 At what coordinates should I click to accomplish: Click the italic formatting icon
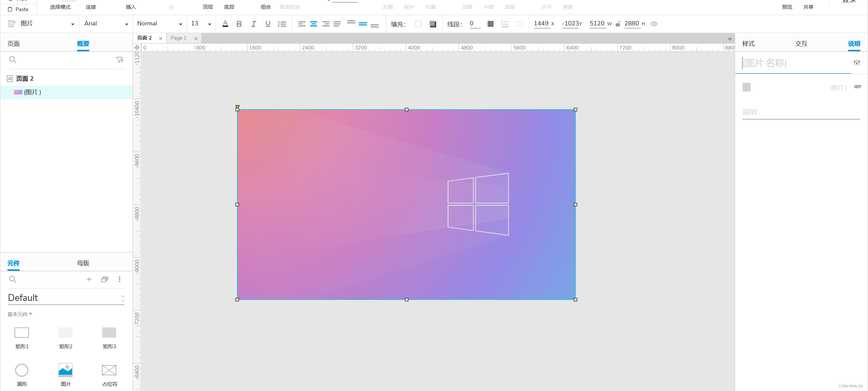[x=254, y=24]
